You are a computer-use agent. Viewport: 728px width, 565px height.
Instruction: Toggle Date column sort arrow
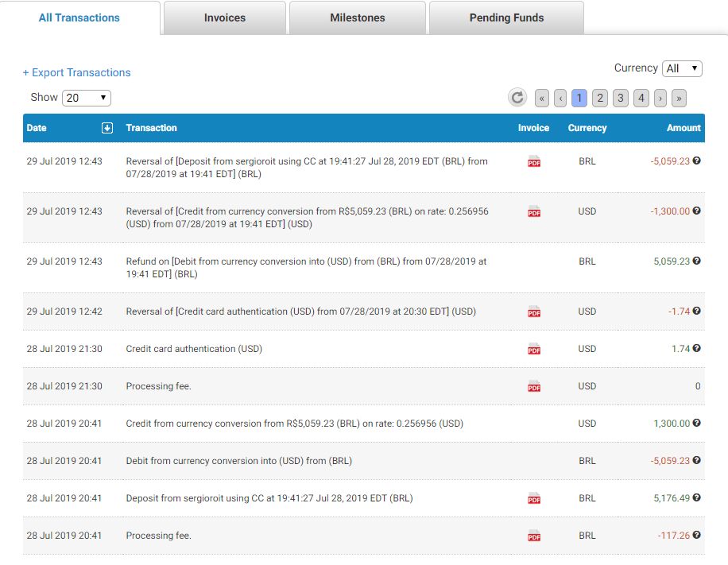pyautogui.click(x=107, y=128)
